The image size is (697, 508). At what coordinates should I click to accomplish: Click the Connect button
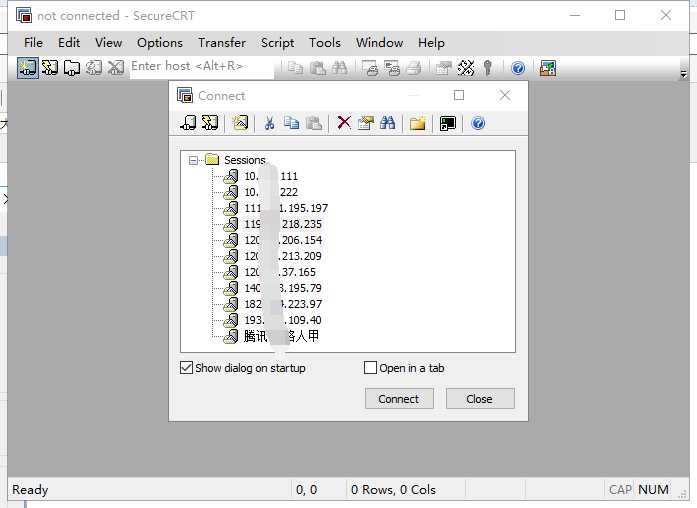click(399, 399)
